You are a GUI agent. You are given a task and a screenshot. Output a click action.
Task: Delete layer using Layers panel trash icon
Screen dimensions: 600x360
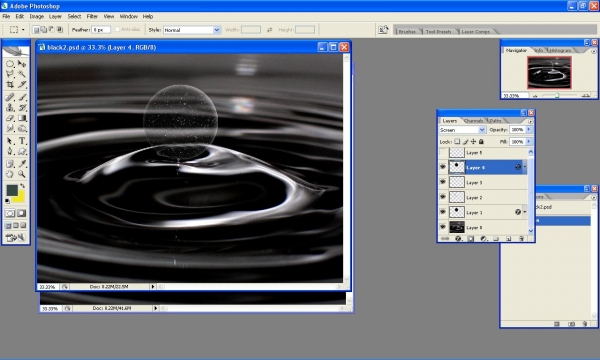[521, 239]
